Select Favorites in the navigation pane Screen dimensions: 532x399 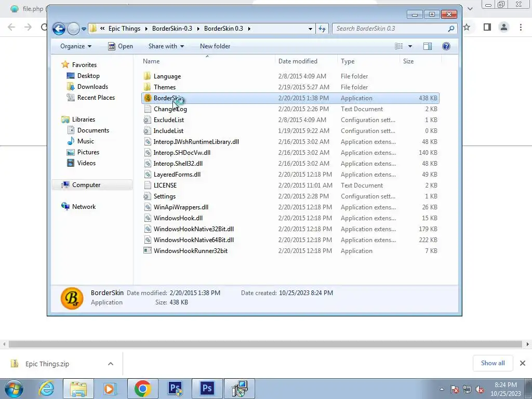(84, 65)
